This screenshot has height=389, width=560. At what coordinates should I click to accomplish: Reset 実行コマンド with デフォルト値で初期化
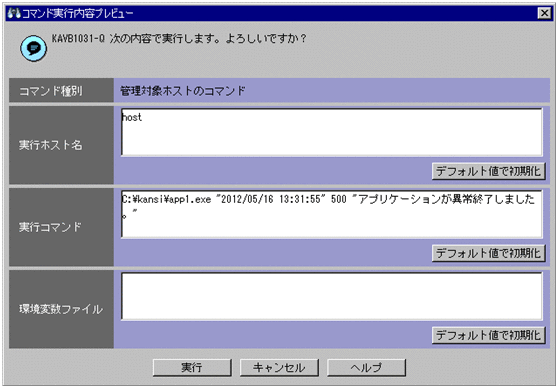(x=489, y=253)
